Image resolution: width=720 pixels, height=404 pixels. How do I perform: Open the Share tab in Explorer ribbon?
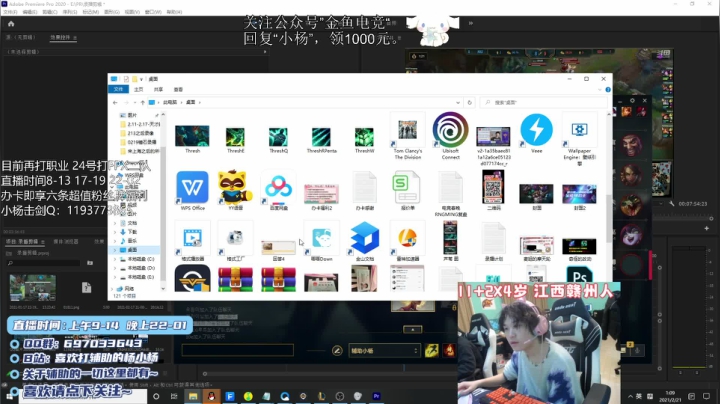click(x=158, y=90)
